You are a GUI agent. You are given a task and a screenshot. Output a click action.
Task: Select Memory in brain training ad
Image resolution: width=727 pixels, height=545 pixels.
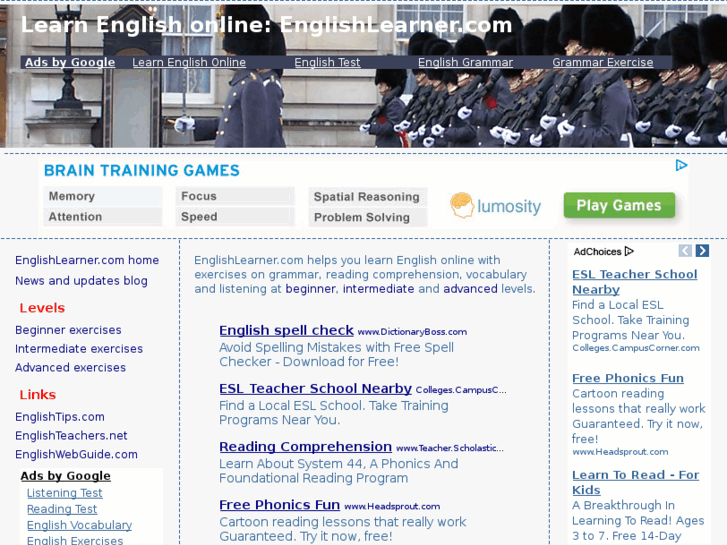pos(103,196)
